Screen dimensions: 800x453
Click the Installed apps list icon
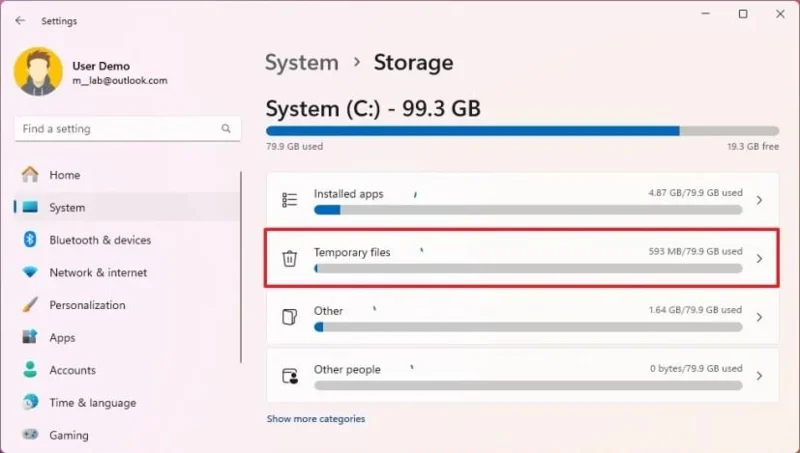coord(289,200)
